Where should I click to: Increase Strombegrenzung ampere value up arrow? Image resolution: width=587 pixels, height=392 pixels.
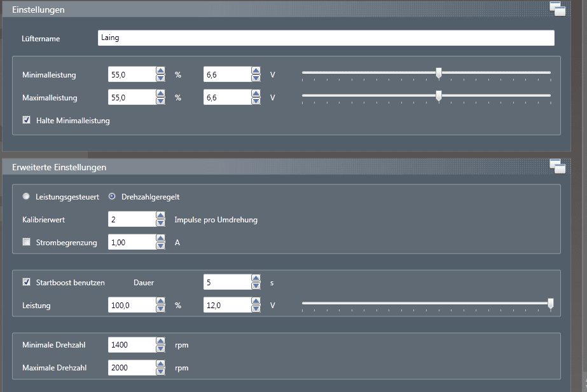point(160,238)
